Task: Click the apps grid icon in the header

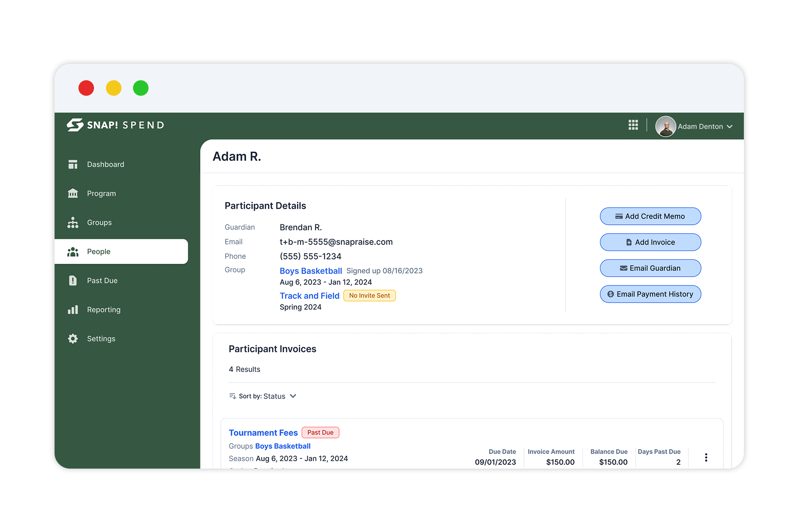Action: pos(633,125)
